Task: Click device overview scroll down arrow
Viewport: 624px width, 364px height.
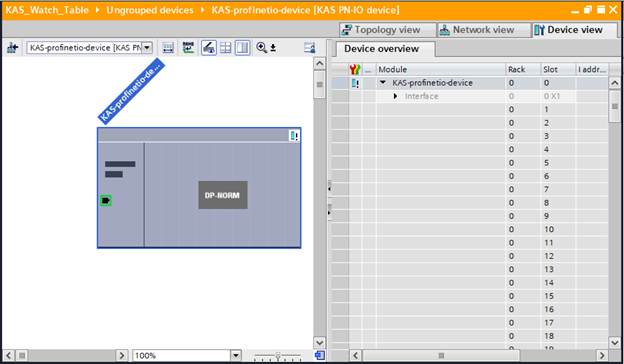Action: 614,343
